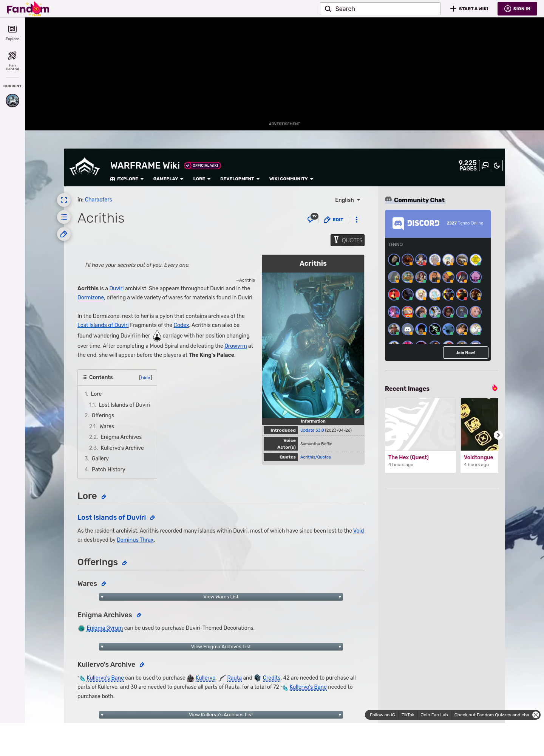Click Join Now on Discord widget
Viewport: 544px width, 756px height.
466,353
